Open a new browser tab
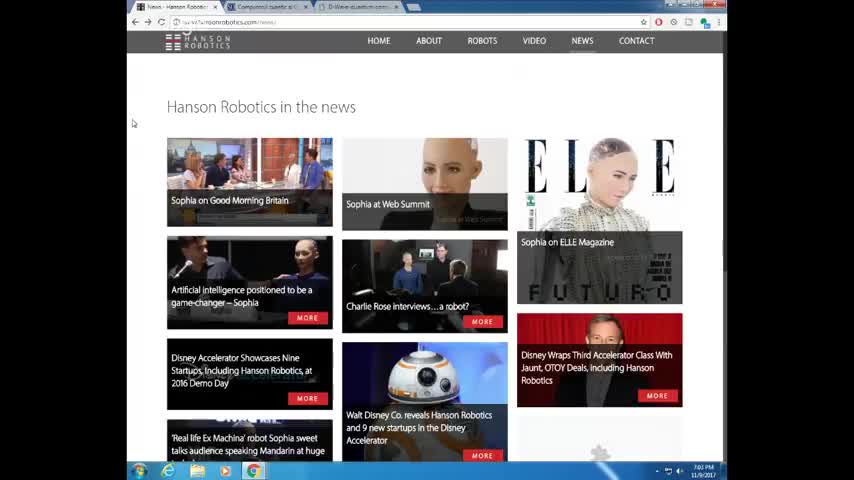Image resolution: width=854 pixels, height=480 pixels. pyautogui.click(x=414, y=7)
